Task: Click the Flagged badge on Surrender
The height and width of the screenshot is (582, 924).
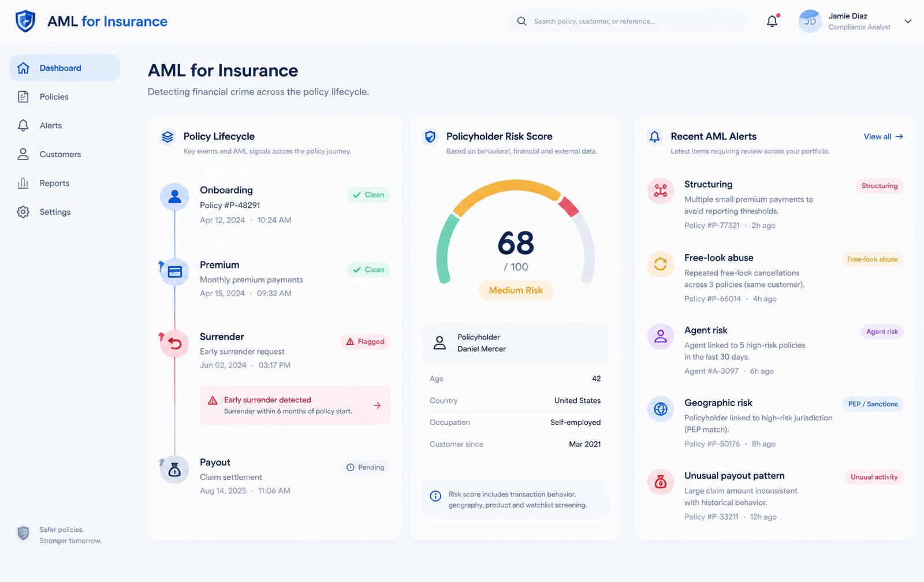Action: point(365,342)
